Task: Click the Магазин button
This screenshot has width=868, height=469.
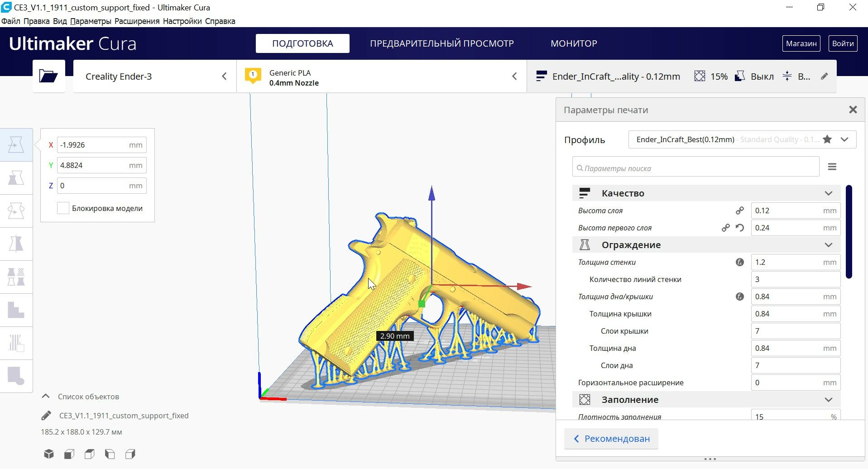Action: [x=801, y=43]
